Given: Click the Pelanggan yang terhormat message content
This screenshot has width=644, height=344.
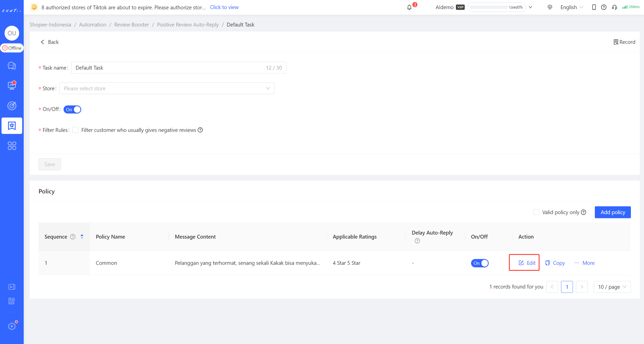Looking at the screenshot, I should click(247, 263).
